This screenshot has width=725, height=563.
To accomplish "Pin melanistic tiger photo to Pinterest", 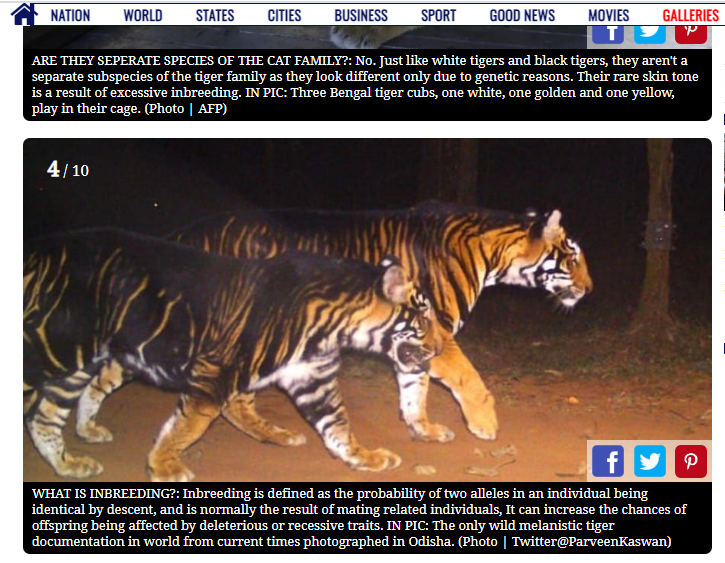I will [x=691, y=461].
